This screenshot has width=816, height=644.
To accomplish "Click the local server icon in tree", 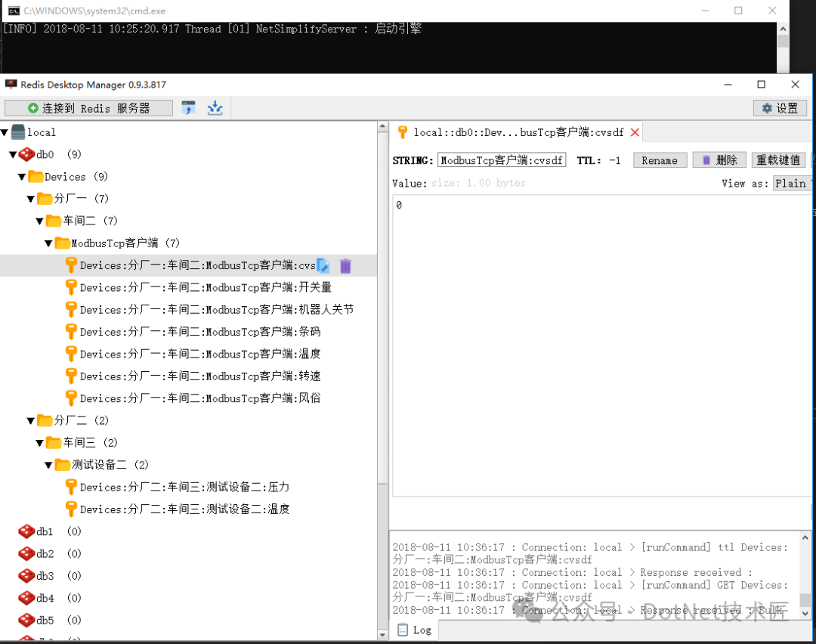I will (x=18, y=132).
